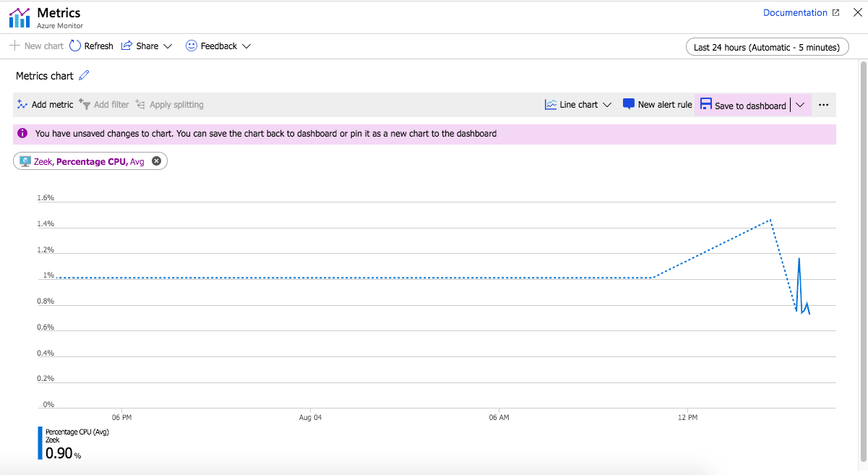This screenshot has width=868, height=475.
Task: Click the external link icon beside Documentation
Action: pyautogui.click(x=835, y=12)
